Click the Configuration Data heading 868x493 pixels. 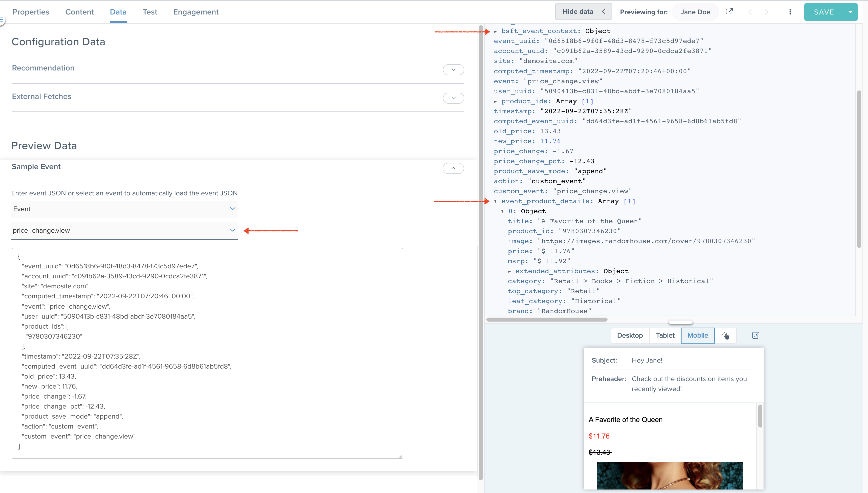click(58, 42)
